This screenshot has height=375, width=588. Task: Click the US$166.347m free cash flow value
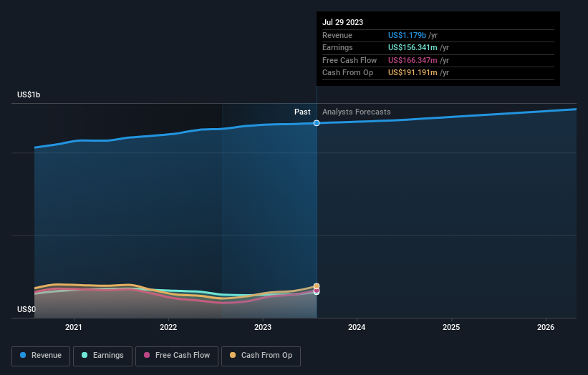[413, 60]
